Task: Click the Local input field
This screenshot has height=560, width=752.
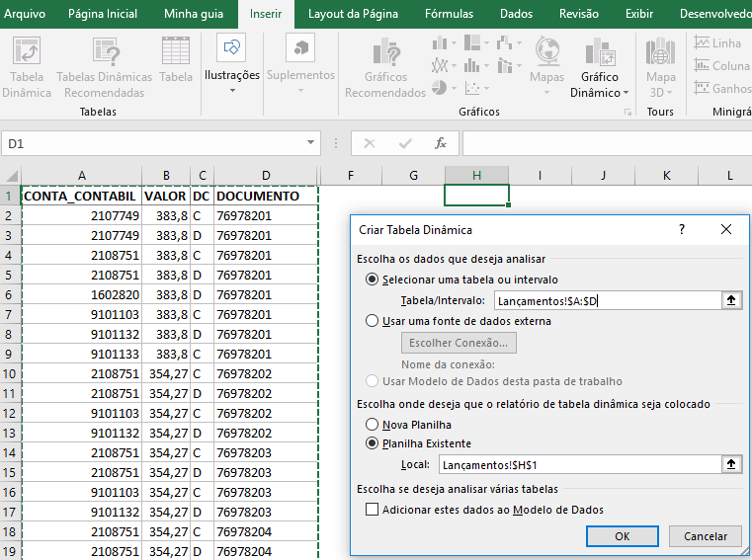Action: (579, 464)
